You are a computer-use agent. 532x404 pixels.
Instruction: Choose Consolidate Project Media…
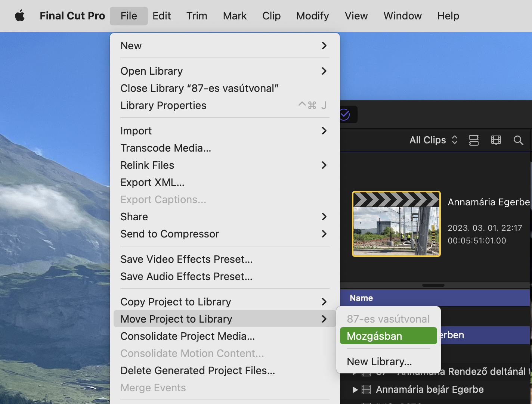[225, 336]
